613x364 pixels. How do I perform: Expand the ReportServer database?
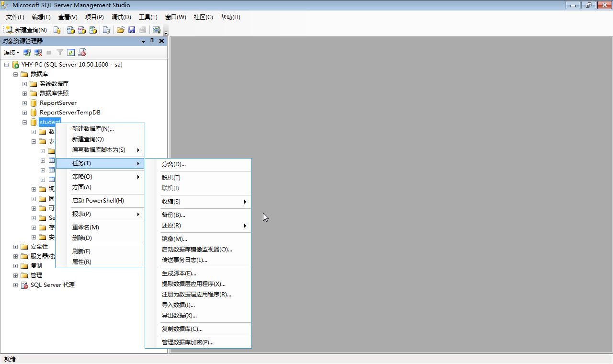[x=25, y=103]
